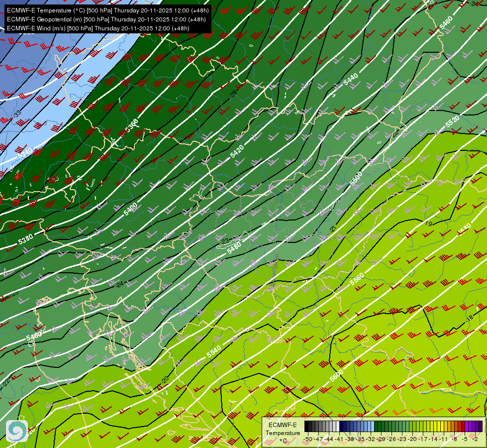Click the 5580 geopotential contour label
The height and width of the screenshot is (448, 487).
(x=465, y=229)
